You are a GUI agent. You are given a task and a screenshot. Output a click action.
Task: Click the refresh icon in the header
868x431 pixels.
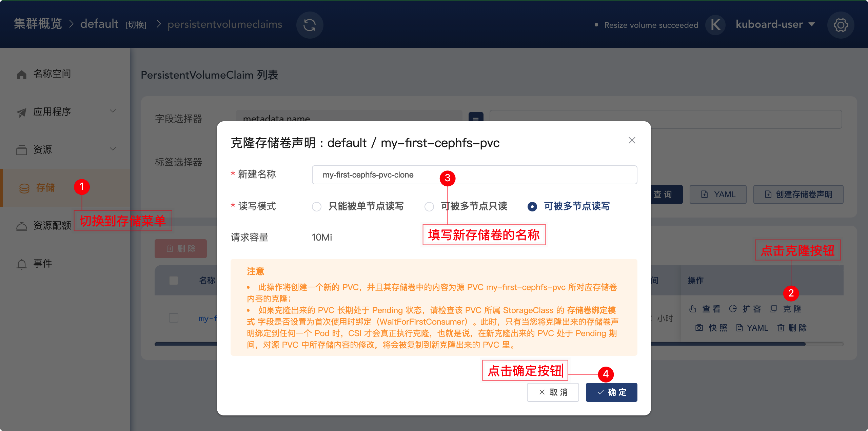tap(310, 25)
